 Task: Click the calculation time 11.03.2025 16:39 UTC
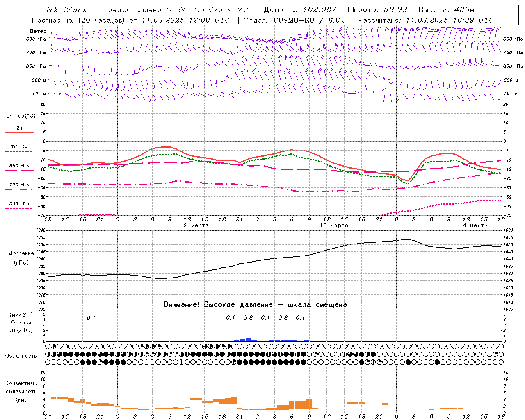click(450, 20)
